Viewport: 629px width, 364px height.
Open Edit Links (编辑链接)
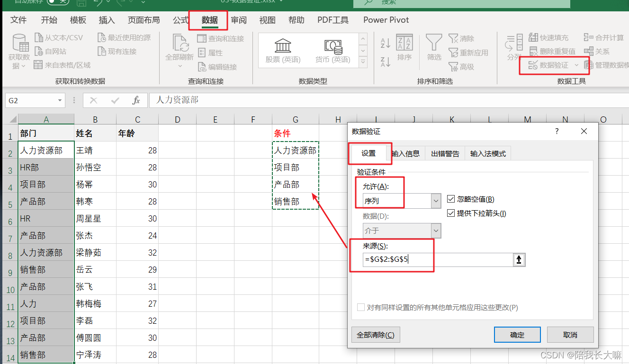click(217, 67)
